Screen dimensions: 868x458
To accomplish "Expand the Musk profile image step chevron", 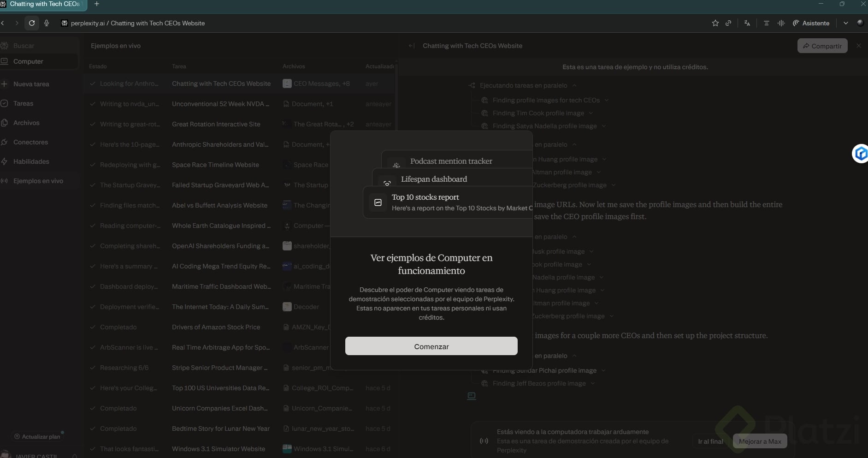I will coord(591,251).
